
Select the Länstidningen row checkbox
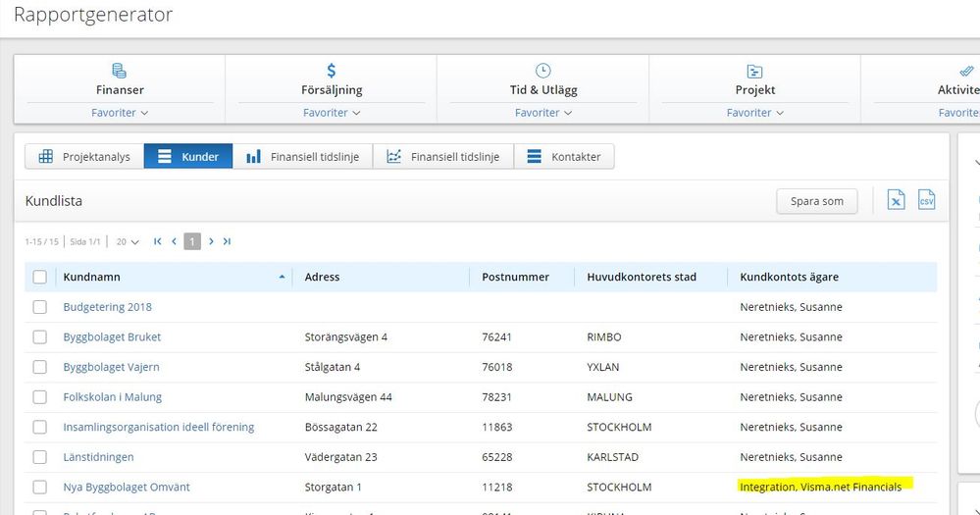point(40,457)
